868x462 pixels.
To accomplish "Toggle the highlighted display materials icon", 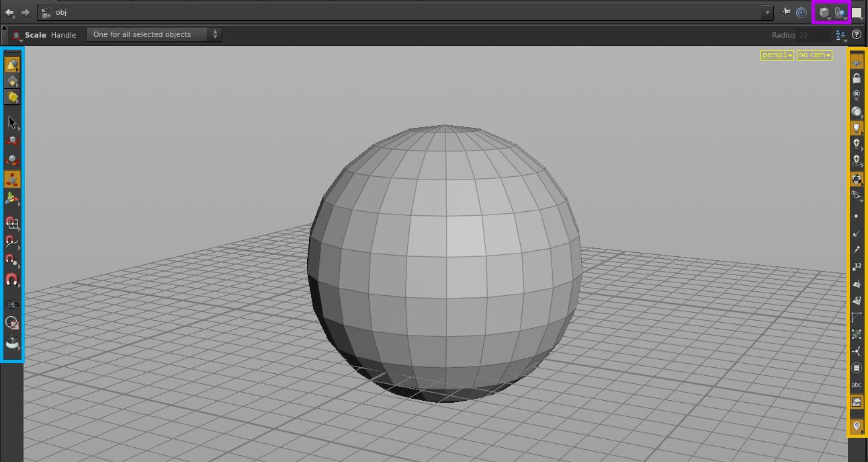I will (857, 179).
